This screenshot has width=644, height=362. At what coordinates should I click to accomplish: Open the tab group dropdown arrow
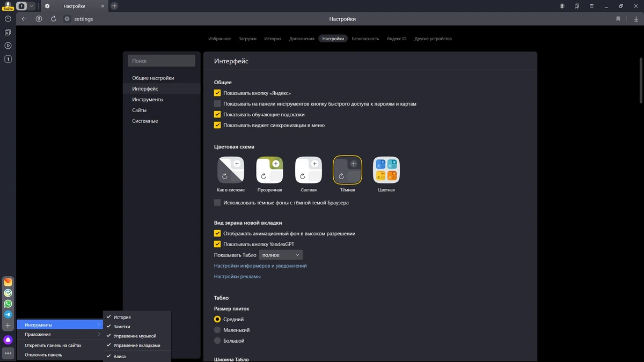click(32, 6)
